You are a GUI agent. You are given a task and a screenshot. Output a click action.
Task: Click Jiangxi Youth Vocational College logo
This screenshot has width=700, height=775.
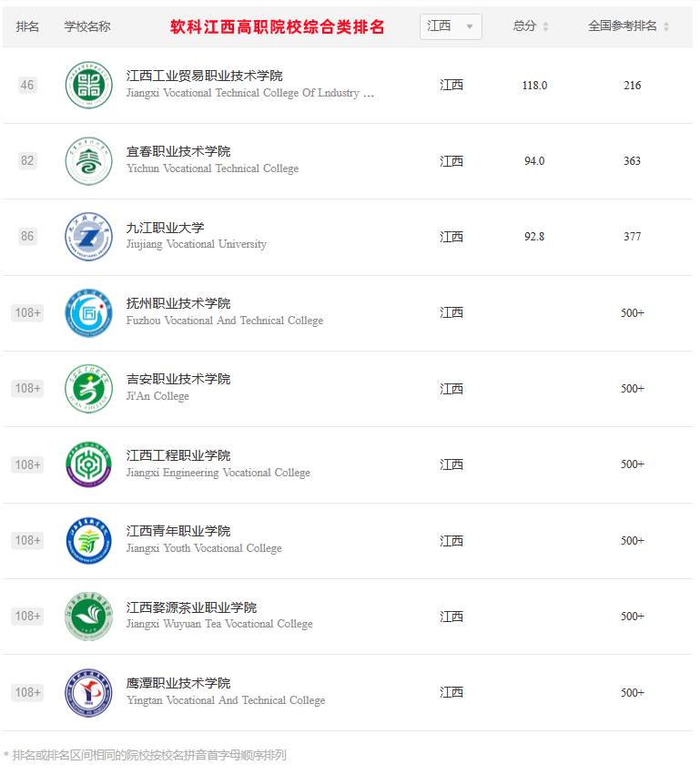pos(89,541)
